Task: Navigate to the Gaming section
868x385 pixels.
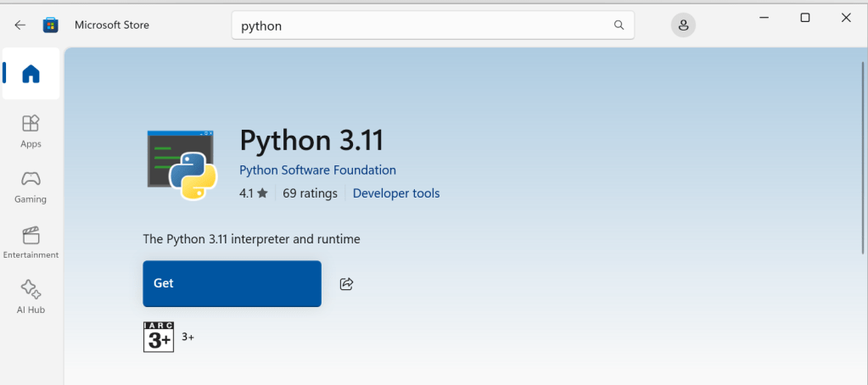Action: tap(31, 187)
